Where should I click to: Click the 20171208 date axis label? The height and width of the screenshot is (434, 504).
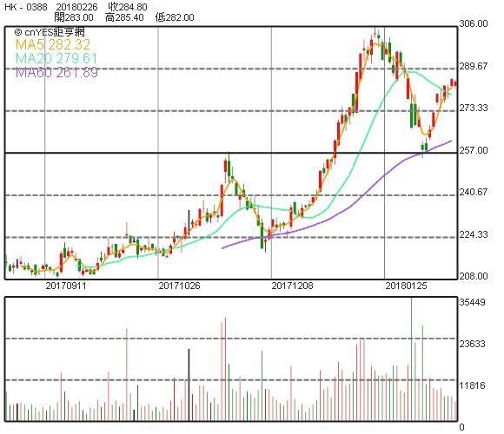[292, 286]
